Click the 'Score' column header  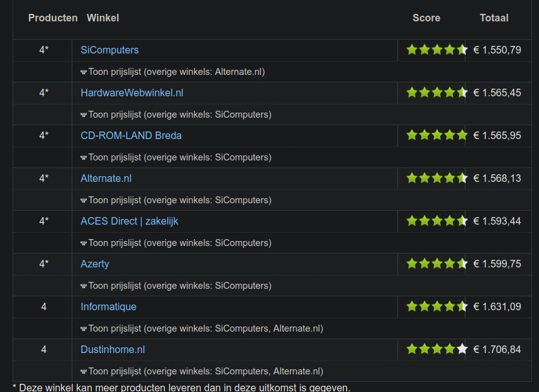click(x=426, y=18)
